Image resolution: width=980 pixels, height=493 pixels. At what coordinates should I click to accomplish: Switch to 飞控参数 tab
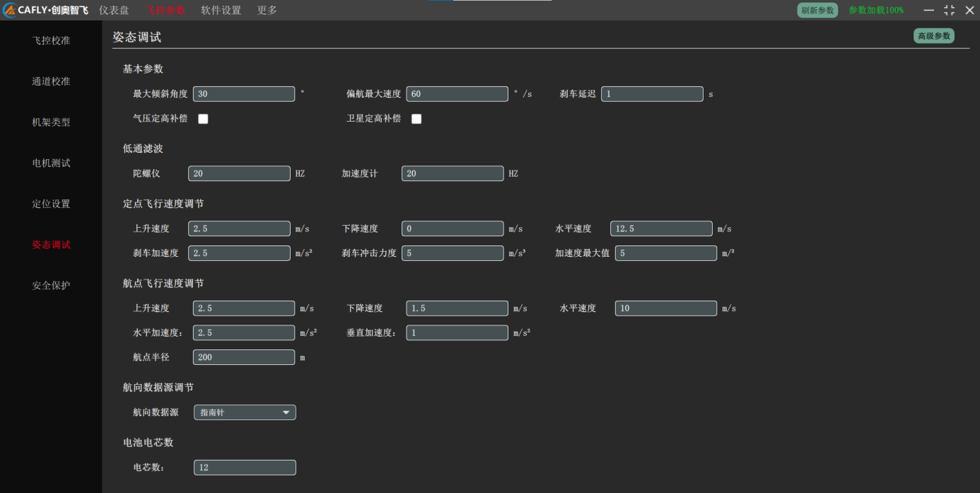click(165, 10)
